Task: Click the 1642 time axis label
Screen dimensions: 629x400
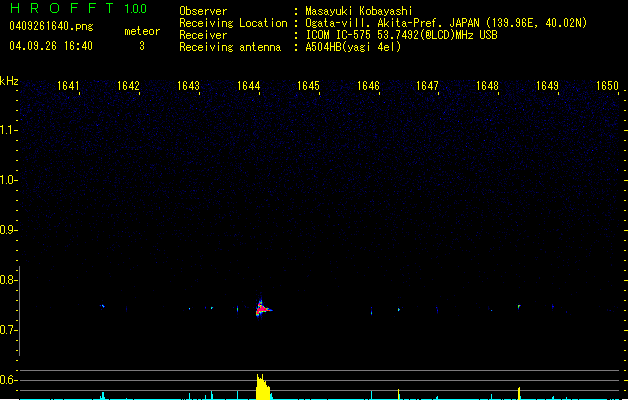Action: click(128, 86)
